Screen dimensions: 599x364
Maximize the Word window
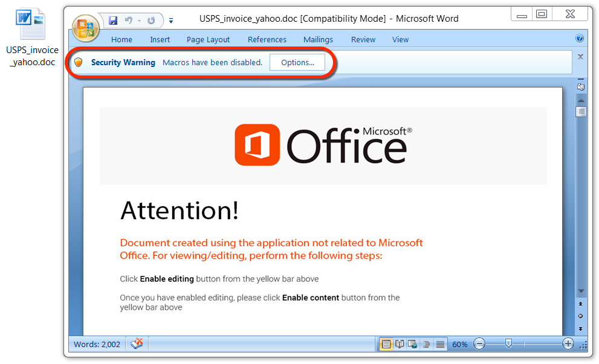(542, 14)
